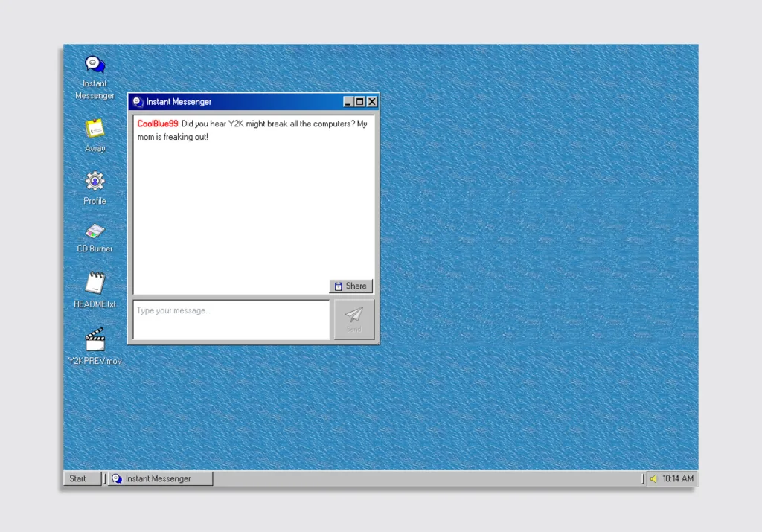Click the chat bubble icon in window title bar
Image resolution: width=762 pixels, height=532 pixels.
pos(138,102)
